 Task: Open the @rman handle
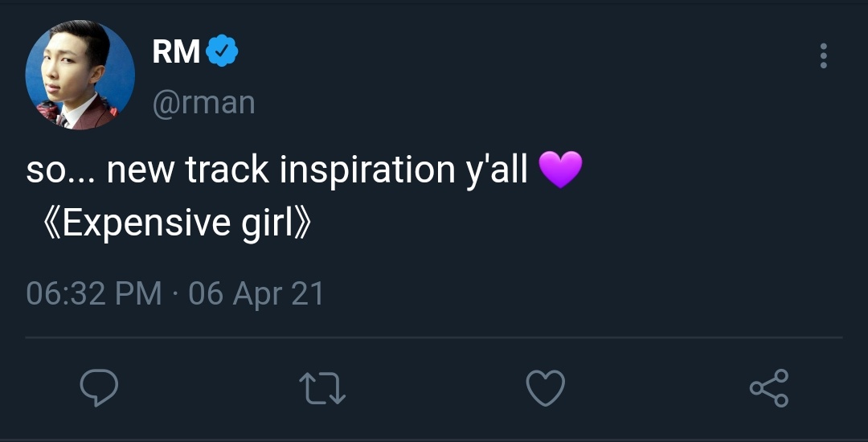click(203, 103)
